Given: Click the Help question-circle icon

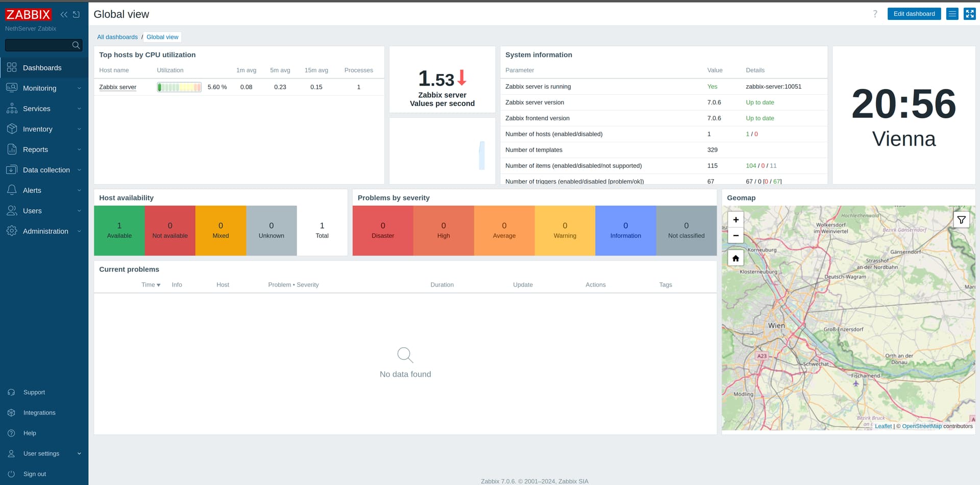Looking at the screenshot, I should tap(11, 433).
